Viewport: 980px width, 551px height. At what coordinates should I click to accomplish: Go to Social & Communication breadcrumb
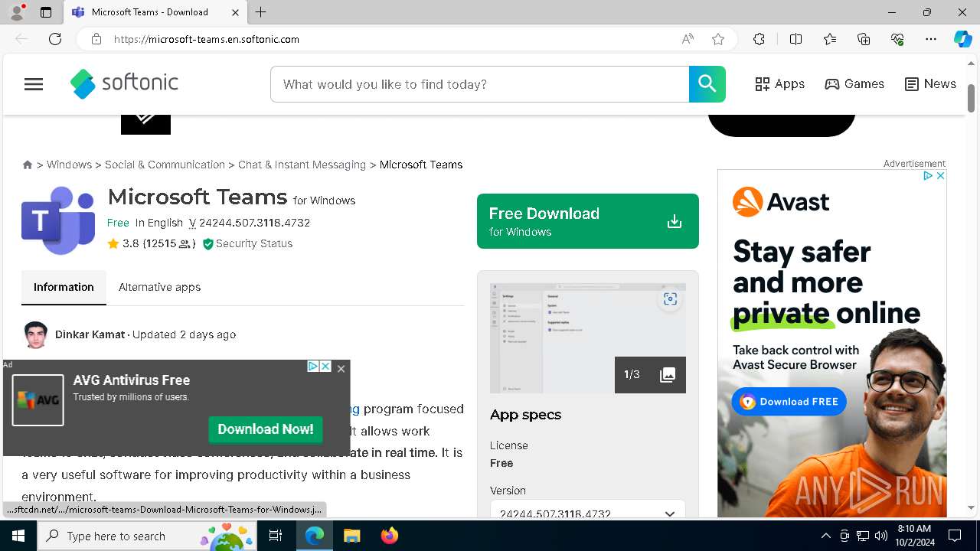pyautogui.click(x=165, y=165)
